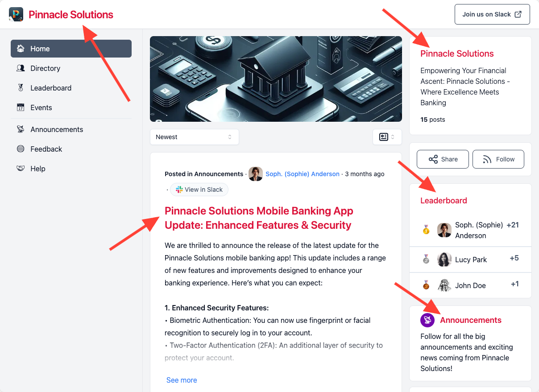The width and height of the screenshot is (539, 392).
Task: Click the Pinnacle Solutions logo icon
Action: click(x=16, y=14)
